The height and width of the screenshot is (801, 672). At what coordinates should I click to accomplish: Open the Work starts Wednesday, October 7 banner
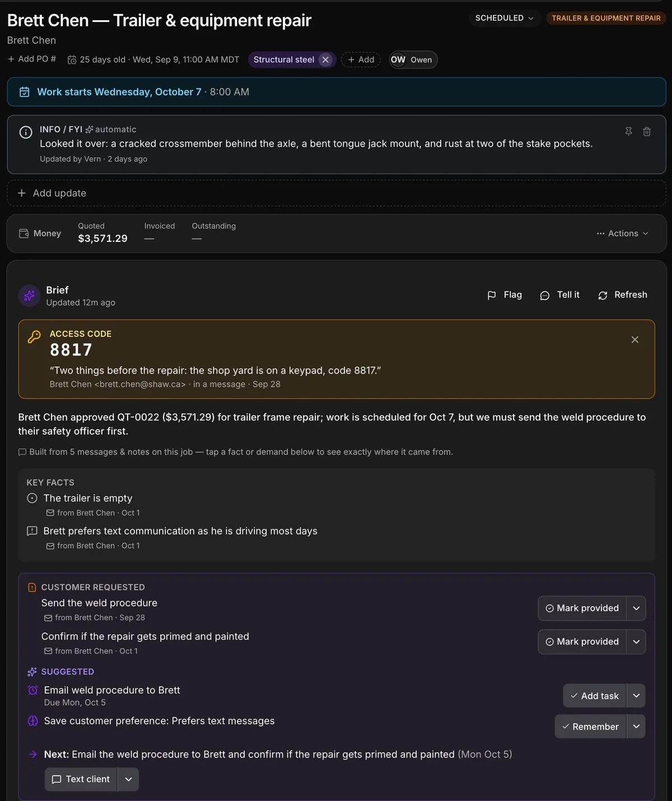click(336, 92)
